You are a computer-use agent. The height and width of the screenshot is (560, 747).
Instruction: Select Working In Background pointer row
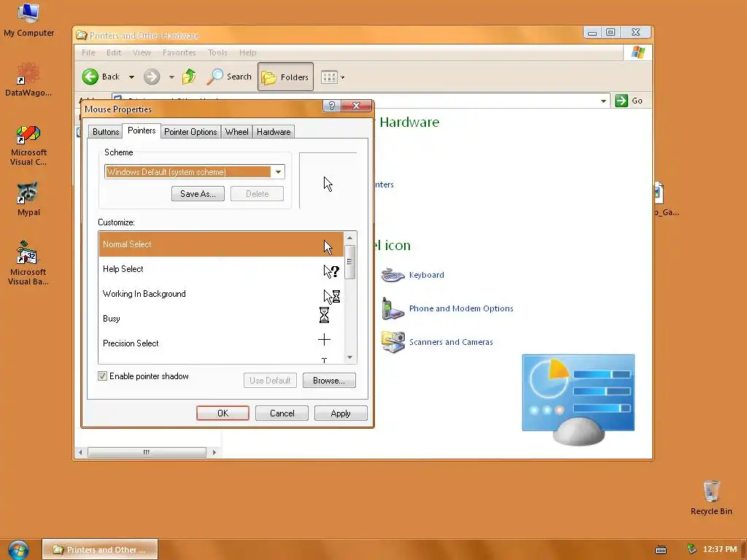point(221,294)
